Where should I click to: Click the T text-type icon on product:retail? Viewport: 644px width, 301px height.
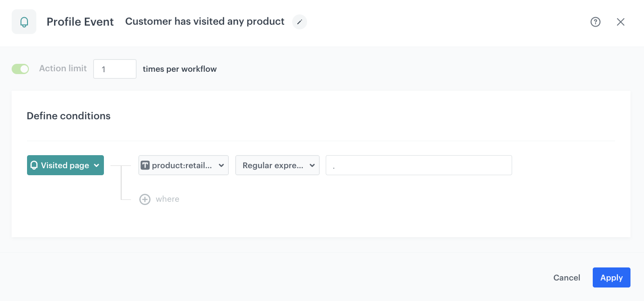[x=146, y=165]
